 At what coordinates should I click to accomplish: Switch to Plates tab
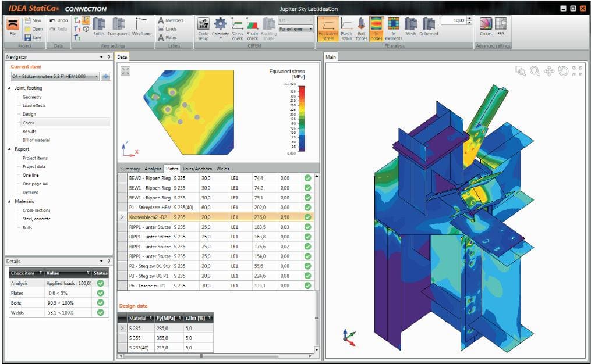tap(172, 169)
